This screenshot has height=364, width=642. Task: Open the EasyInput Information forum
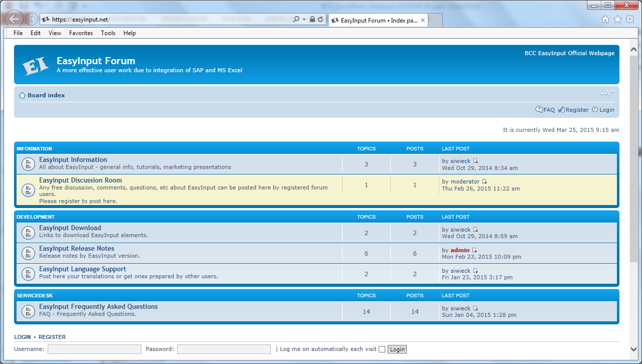click(x=73, y=159)
